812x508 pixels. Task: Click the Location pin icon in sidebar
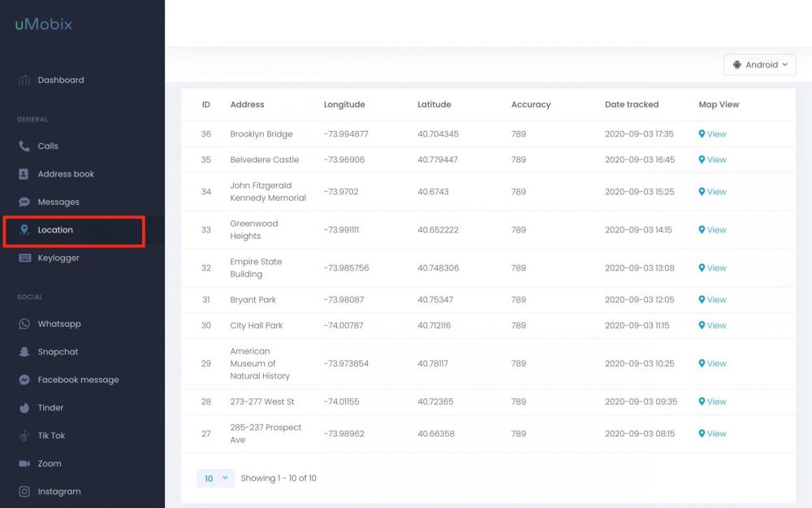pyautogui.click(x=24, y=230)
